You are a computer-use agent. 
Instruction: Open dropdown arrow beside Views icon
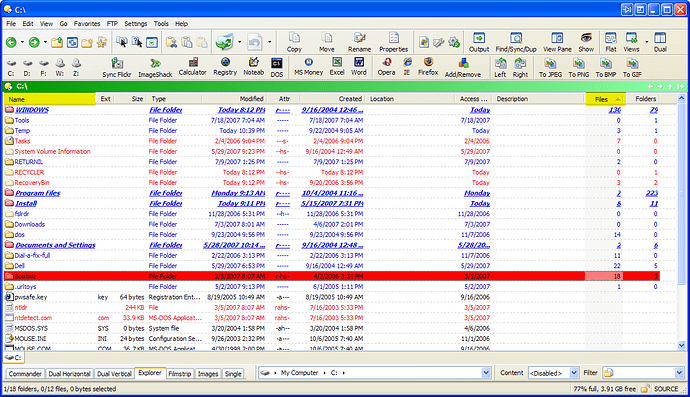(646, 42)
